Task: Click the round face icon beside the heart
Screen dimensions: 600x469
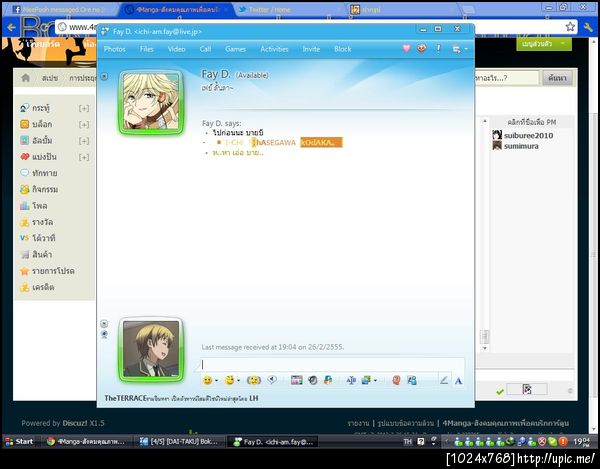Action: [422, 48]
